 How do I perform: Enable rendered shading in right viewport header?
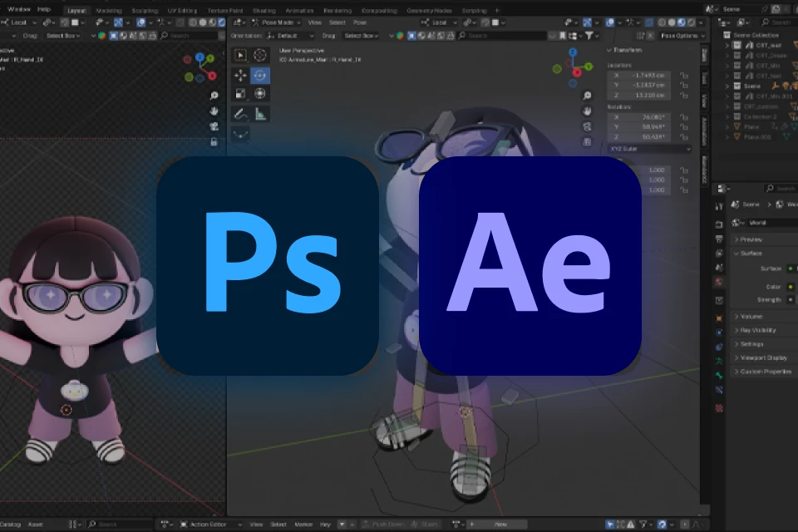point(691,22)
